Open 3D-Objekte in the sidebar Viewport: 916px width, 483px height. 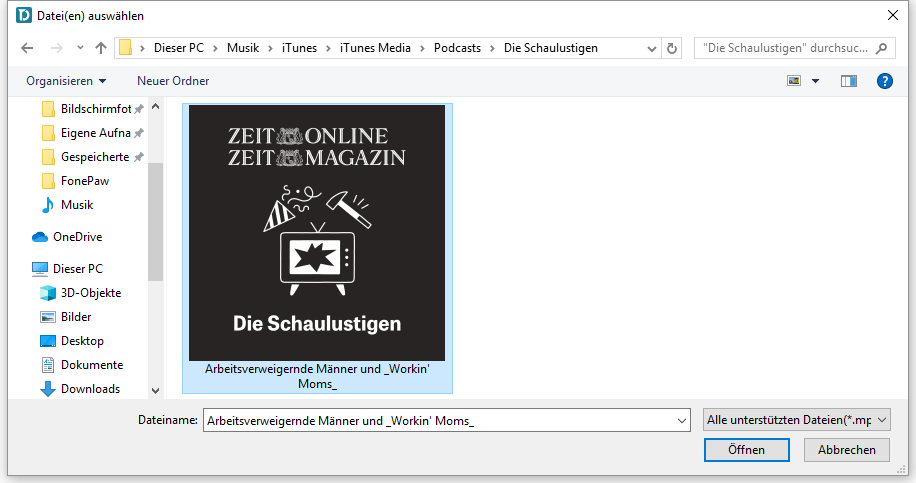[x=81, y=293]
